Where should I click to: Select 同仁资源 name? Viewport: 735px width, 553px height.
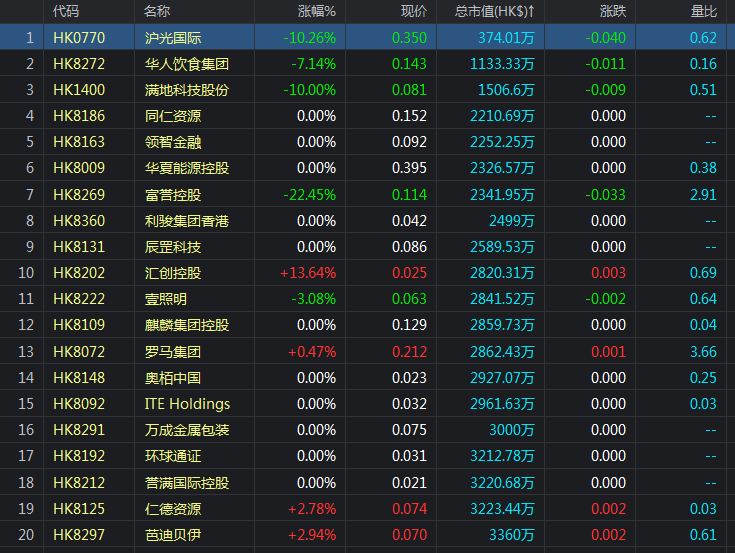point(173,116)
